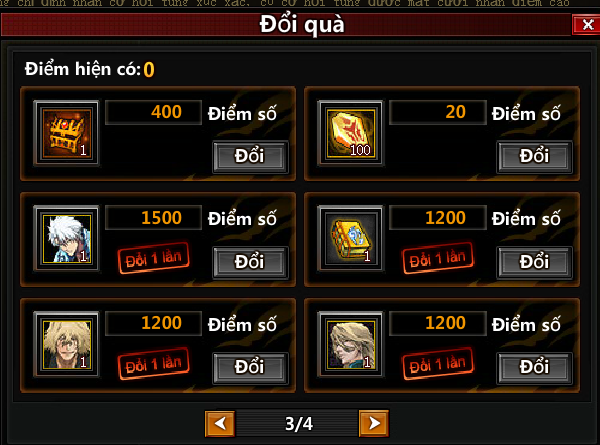Close the Đổi quà window
Viewport: 600px width, 445px height.
tap(585, 25)
